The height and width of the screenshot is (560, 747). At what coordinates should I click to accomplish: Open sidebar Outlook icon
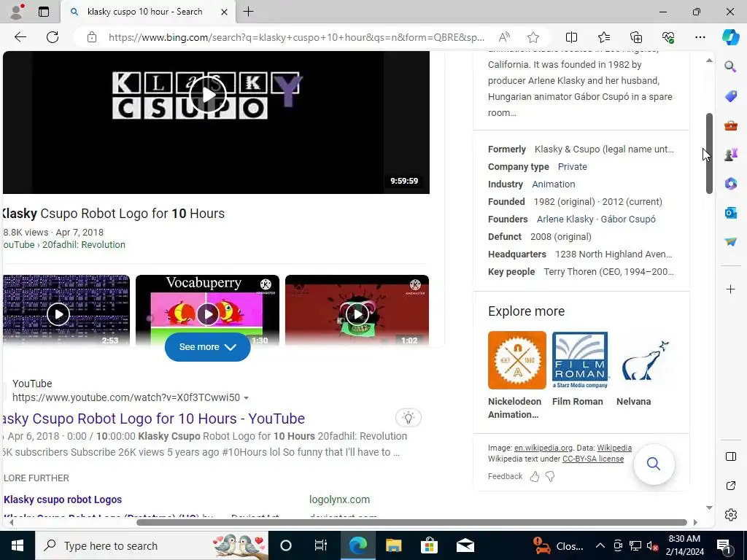pos(730,212)
